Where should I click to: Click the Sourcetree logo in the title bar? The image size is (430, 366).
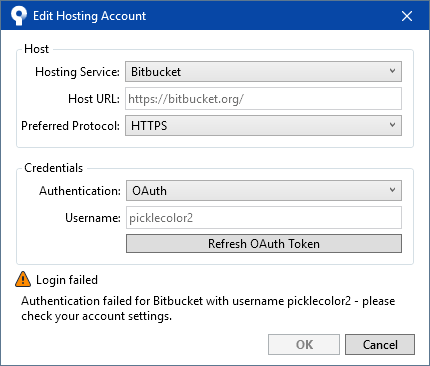click(x=18, y=15)
